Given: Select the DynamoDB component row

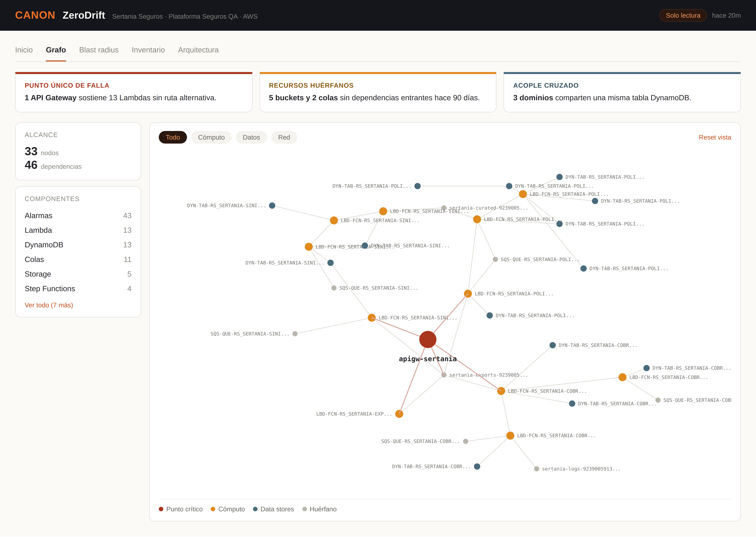Looking at the screenshot, I should point(78,245).
